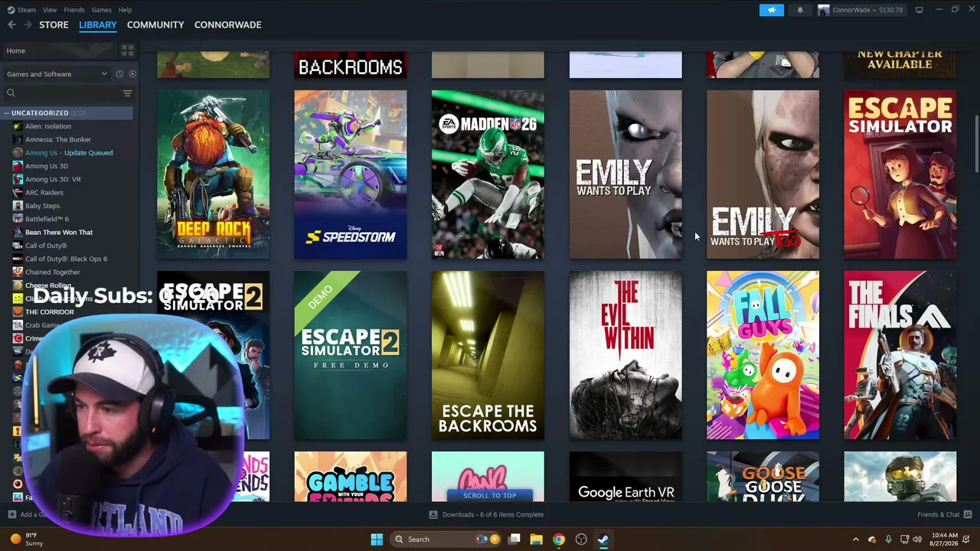Open Escape Simulator 2 Free Demo cover

pos(351,356)
